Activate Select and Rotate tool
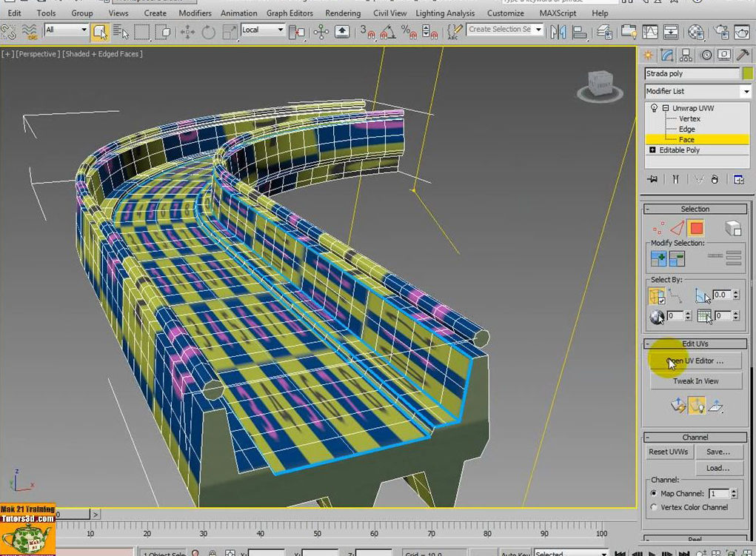This screenshot has width=756, height=556. (x=208, y=33)
